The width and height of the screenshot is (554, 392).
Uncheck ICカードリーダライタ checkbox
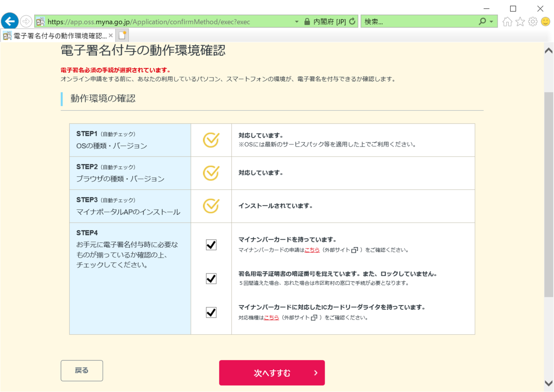point(211,313)
